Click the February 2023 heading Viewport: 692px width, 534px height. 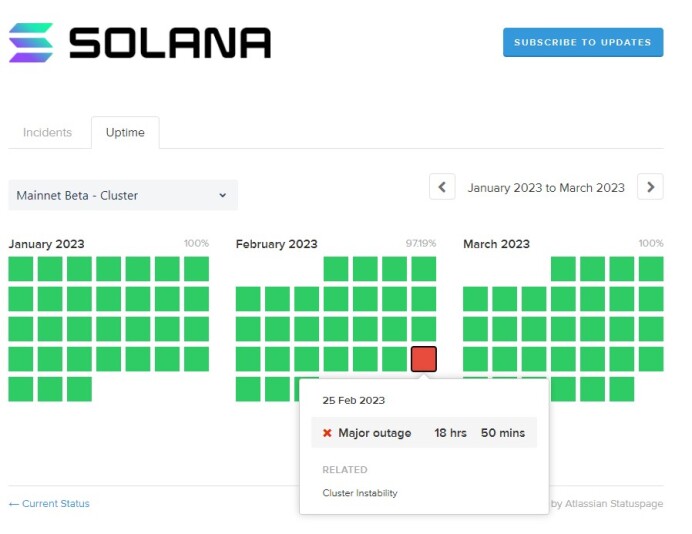276,244
